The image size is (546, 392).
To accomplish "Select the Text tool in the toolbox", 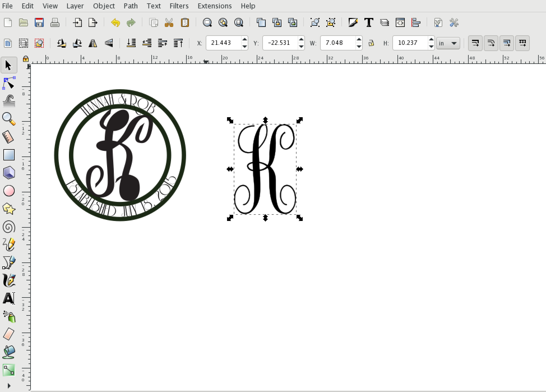I will click(9, 298).
